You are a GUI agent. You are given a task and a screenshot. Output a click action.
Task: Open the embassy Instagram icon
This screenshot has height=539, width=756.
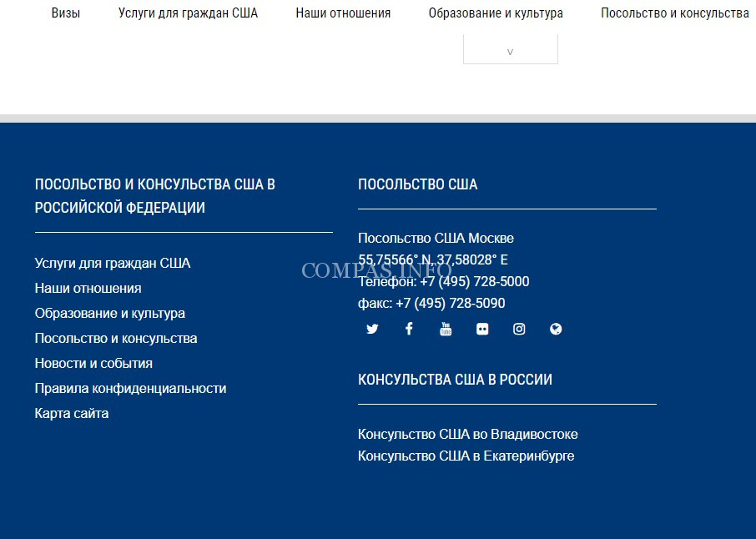[x=519, y=329]
